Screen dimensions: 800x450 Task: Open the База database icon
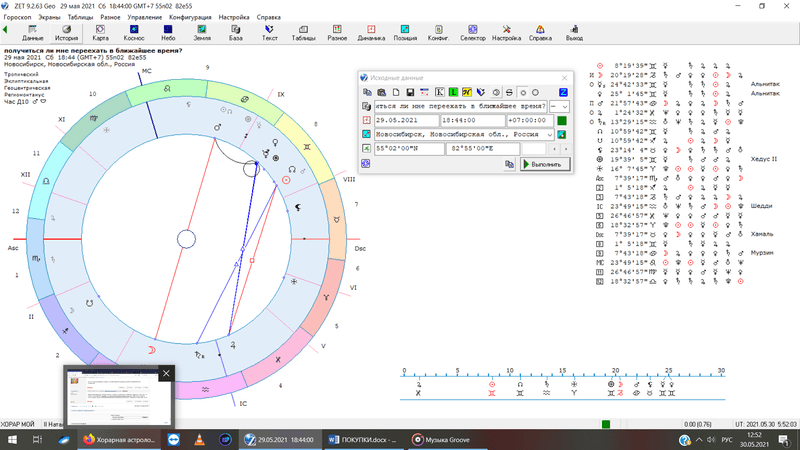[x=235, y=32]
